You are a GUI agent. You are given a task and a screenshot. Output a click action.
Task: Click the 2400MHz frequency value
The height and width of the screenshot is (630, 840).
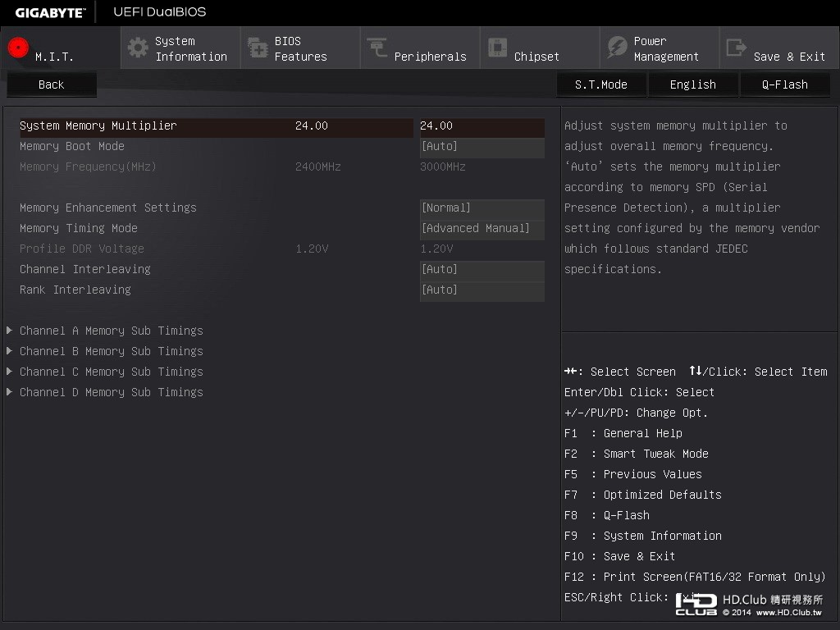click(317, 167)
